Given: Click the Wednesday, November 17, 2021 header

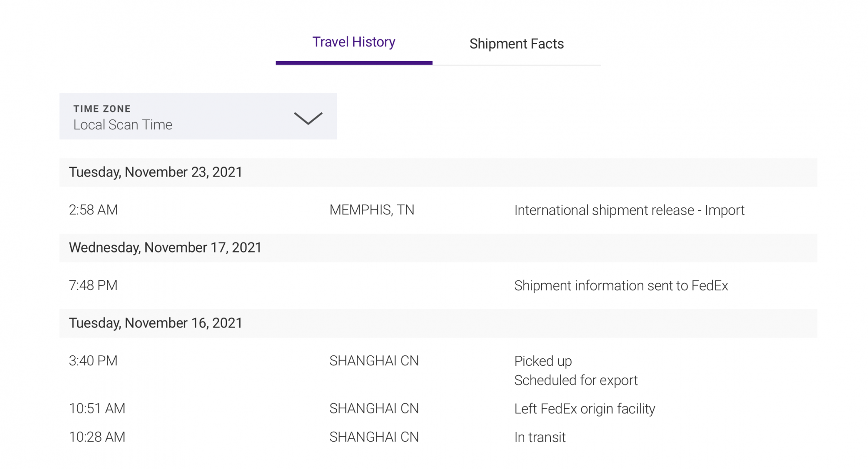Looking at the screenshot, I should (x=165, y=248).
